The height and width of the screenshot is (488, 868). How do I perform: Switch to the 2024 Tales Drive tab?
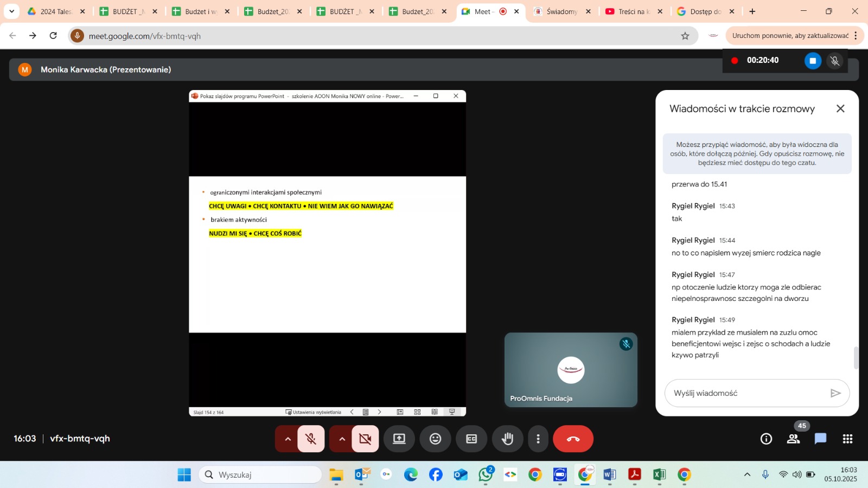[x=55, y=11]
